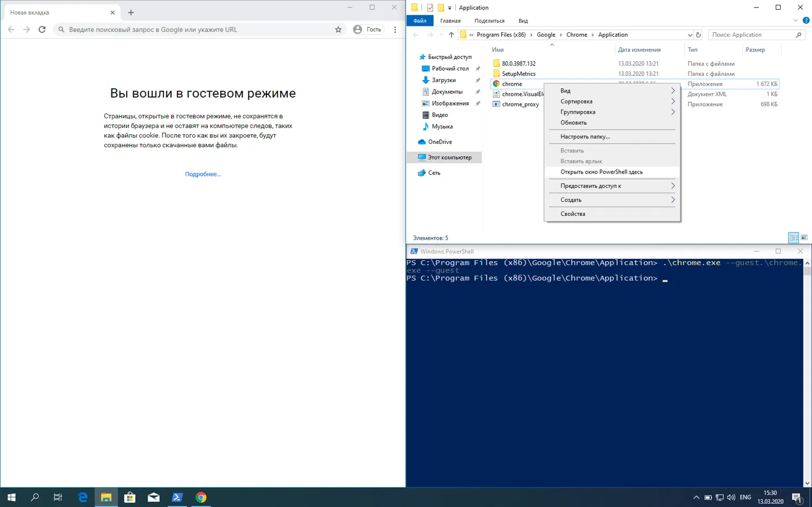Open the Windows Start menu
This screenshot has height=507, width=812.
tap(11, 497)
